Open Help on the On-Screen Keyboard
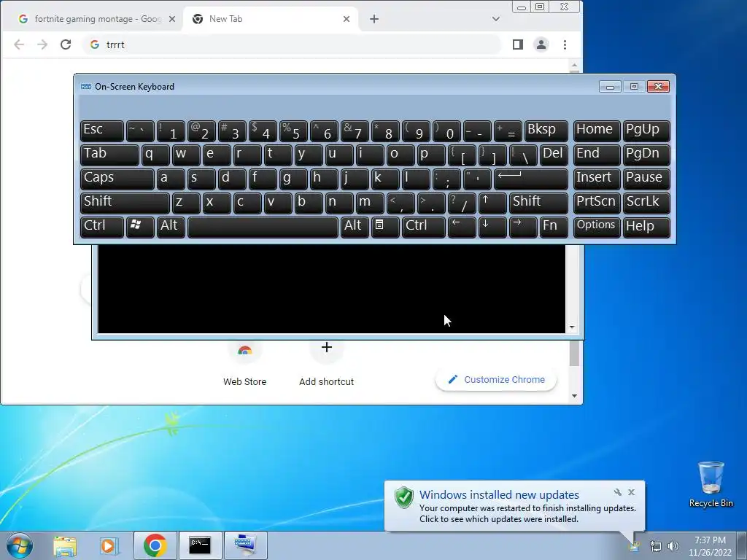 [x=646, y=227]
